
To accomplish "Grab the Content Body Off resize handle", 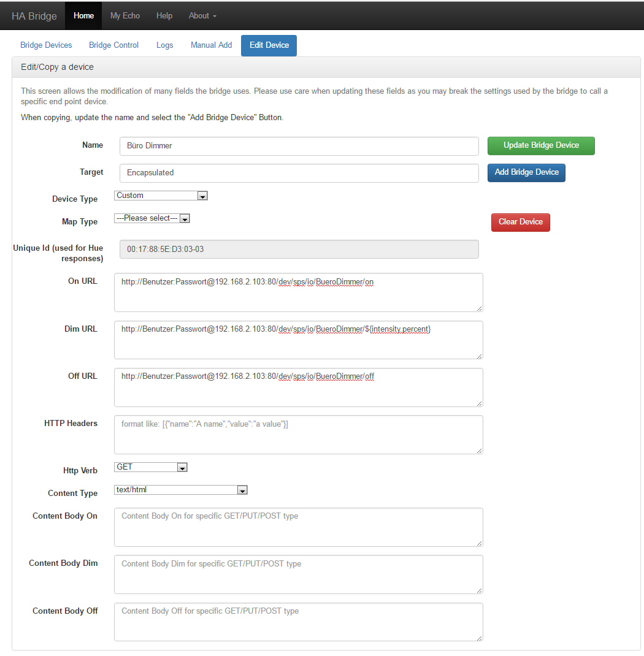I will [480, 638].
